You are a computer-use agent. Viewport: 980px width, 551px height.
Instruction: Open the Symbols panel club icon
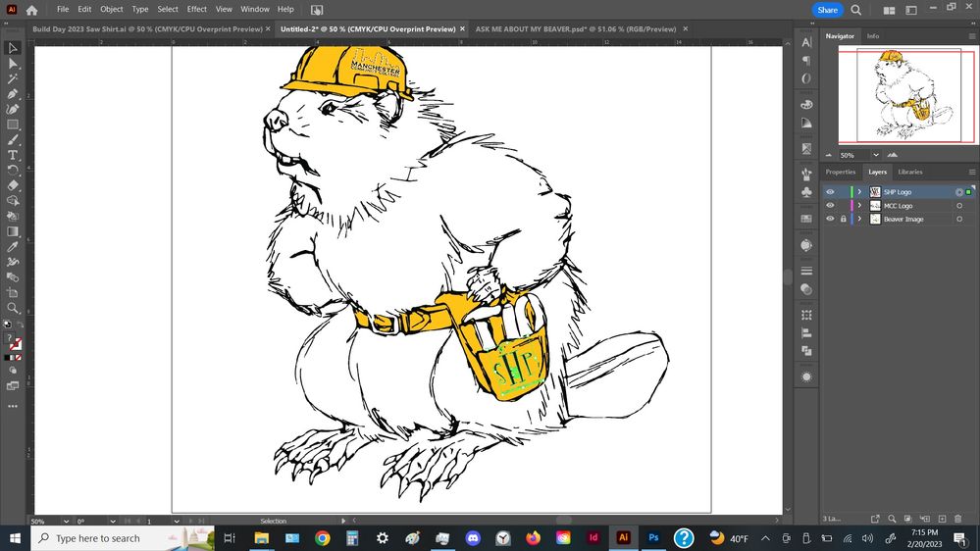pos(807,192)
